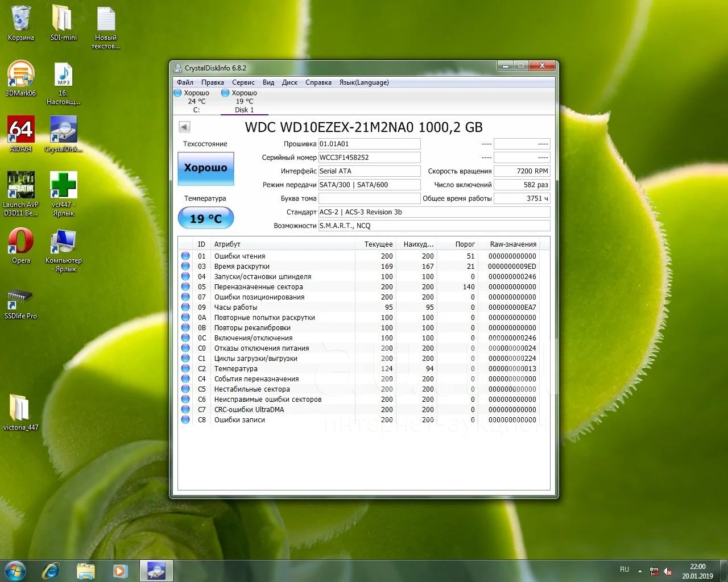728x582 pixels.
Task: Click the network icon in system tray
Action: tap(655, 571)
